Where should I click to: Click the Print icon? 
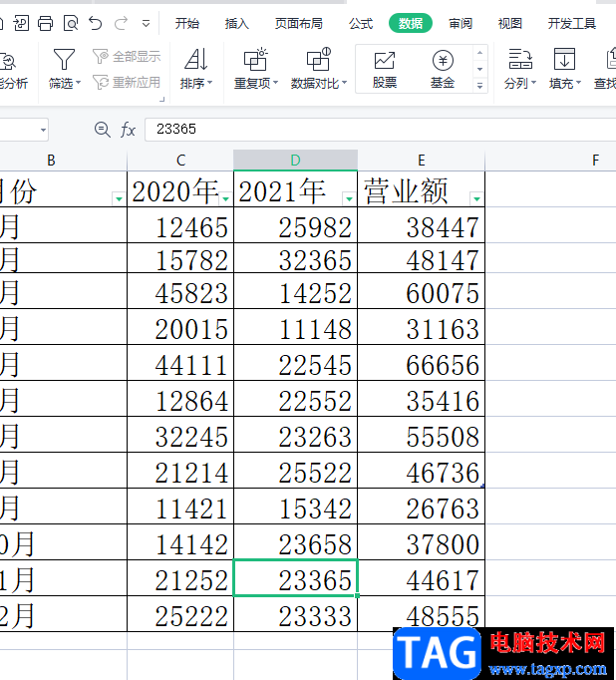[x=46, y=23]
